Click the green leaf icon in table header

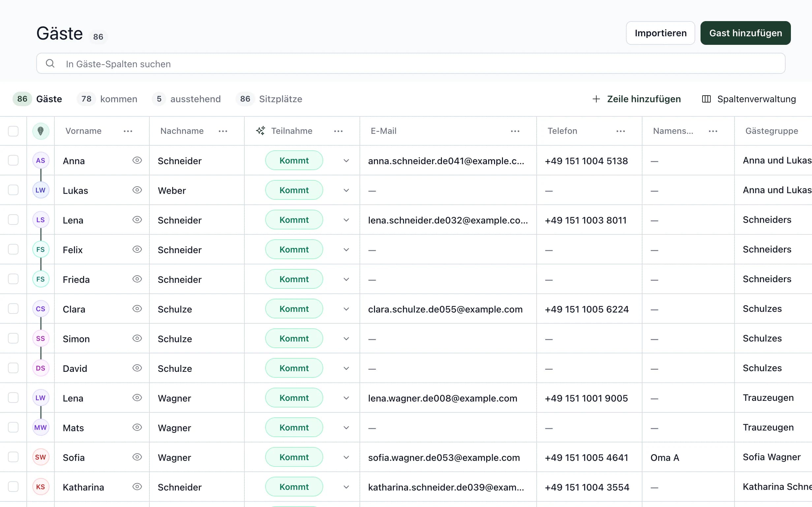pos(41,131)
